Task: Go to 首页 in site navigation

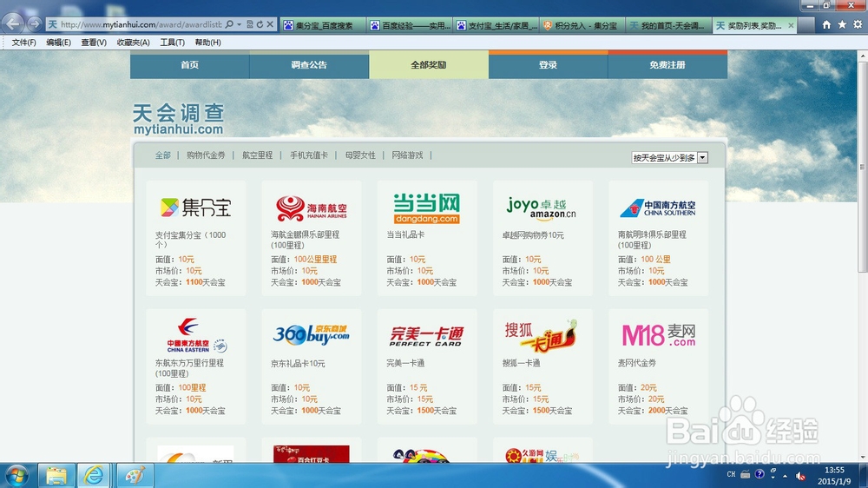Action: 190,65
